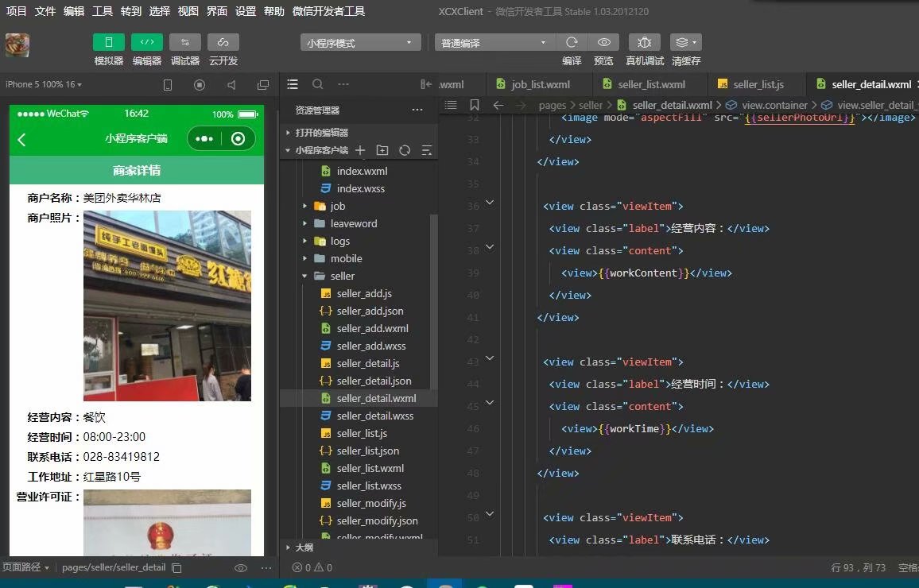919x588 pixels.
Task: Open the 视图 menu
Action: (188, 11)
